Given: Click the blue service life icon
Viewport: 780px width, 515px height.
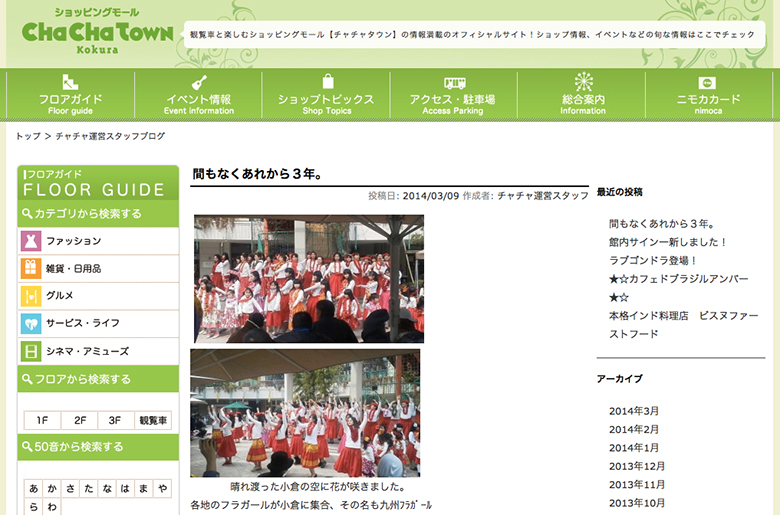Looking at the screenshot, I should [30, 323].
